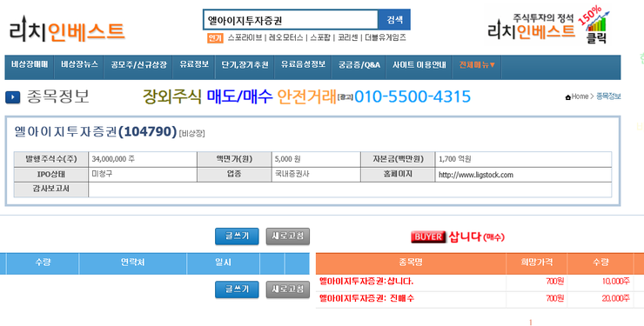Select the stock title 엘아이지투자증권(104790)
The image size is (644, 326).
(x=95, y=131)
